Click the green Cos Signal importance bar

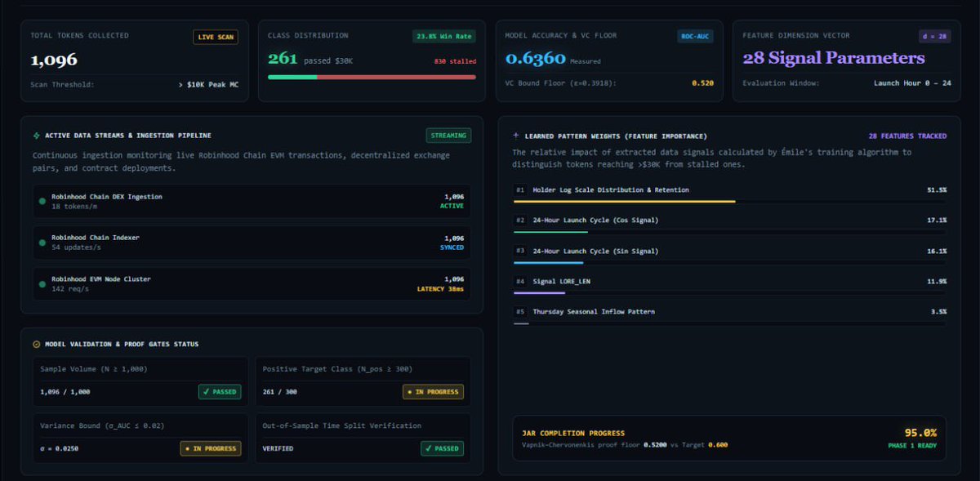(x=550, y=232)
